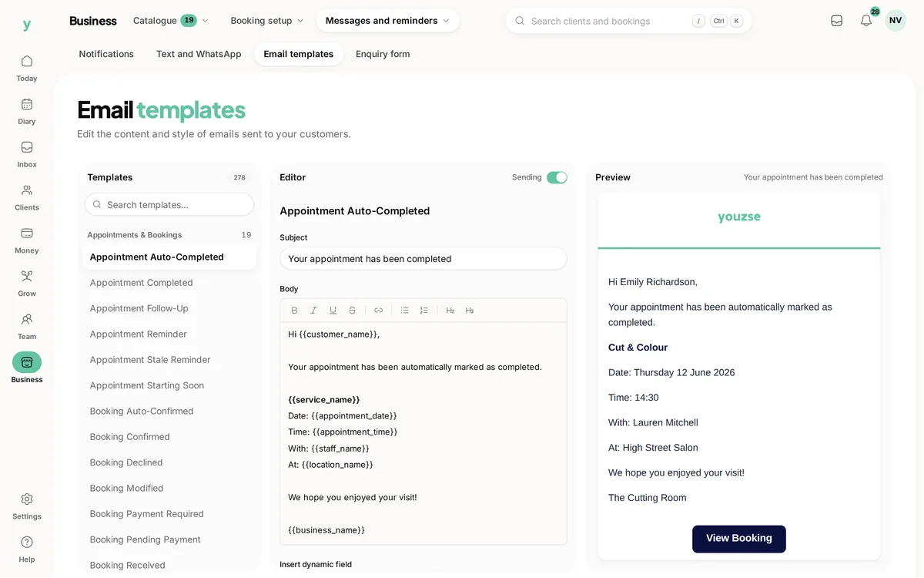The image size is (924, 578).
Task: Select Booking Pending Payment template
Action: (169, 539)
